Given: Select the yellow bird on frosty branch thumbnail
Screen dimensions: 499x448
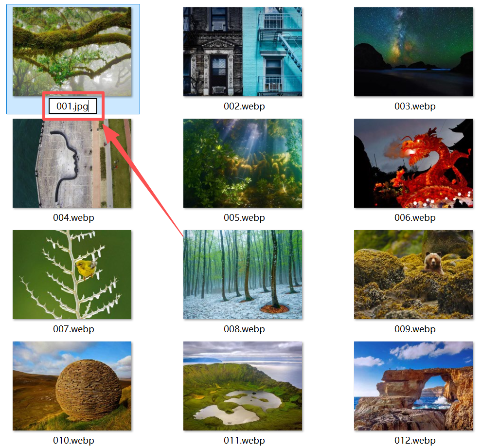Looking at the screenshot, I should pos(72,275).
